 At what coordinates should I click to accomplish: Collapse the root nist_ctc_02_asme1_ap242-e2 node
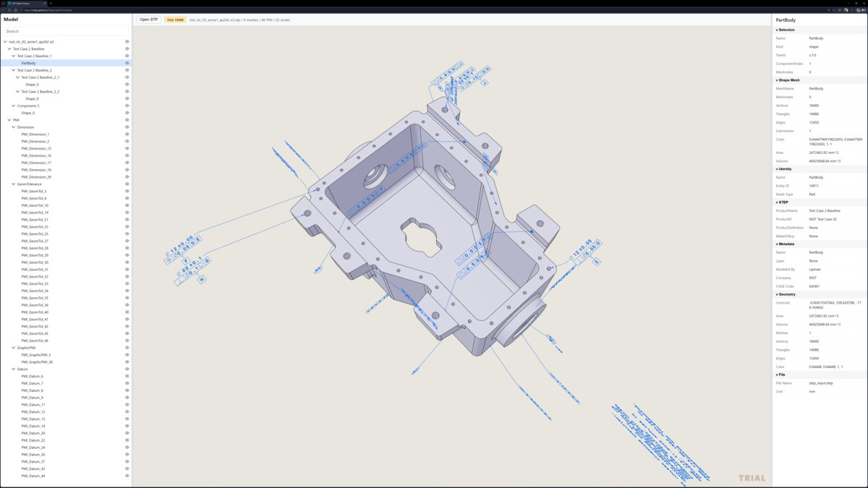click(5, 42)
